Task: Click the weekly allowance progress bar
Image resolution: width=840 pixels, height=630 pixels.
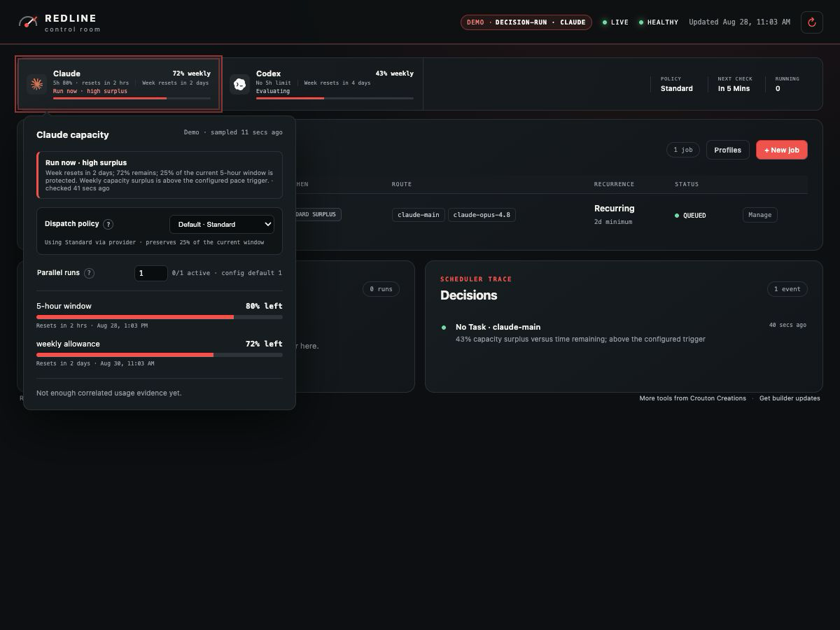Action: (160, 355)
